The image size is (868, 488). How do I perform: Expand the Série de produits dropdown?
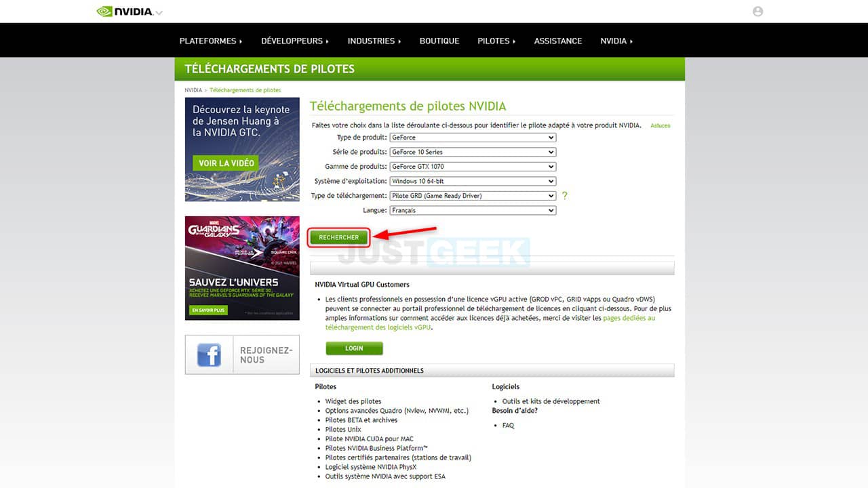point(473,152)
